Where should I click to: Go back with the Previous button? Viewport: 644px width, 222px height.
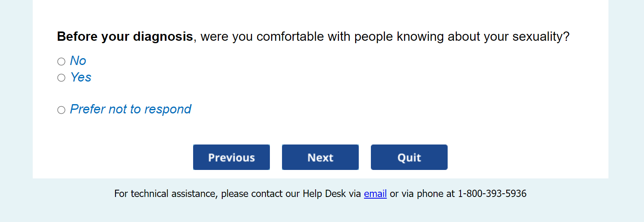click(231, 157)
